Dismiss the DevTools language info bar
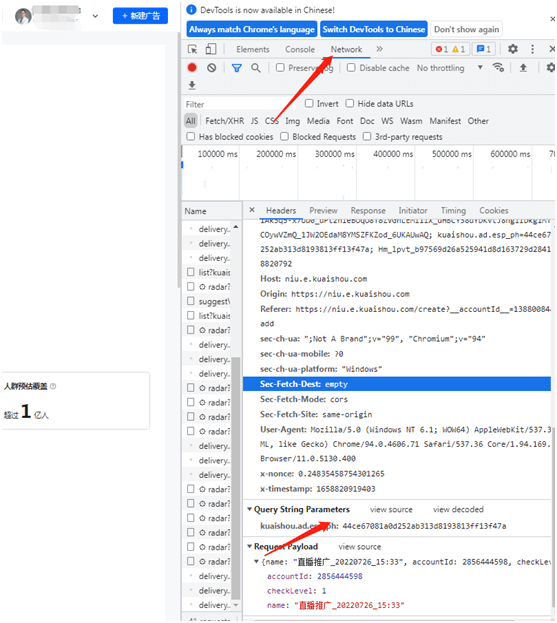This screenshot has height=623, width=557. (552, 19)
